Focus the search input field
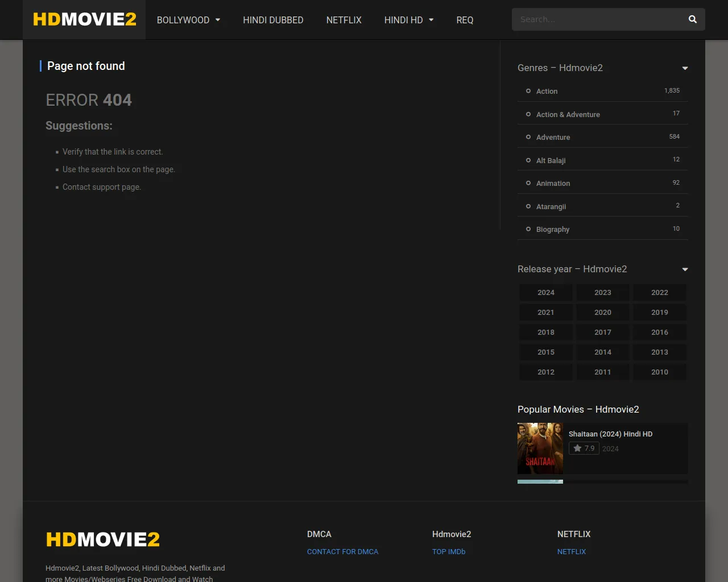 tap(597, 19)
